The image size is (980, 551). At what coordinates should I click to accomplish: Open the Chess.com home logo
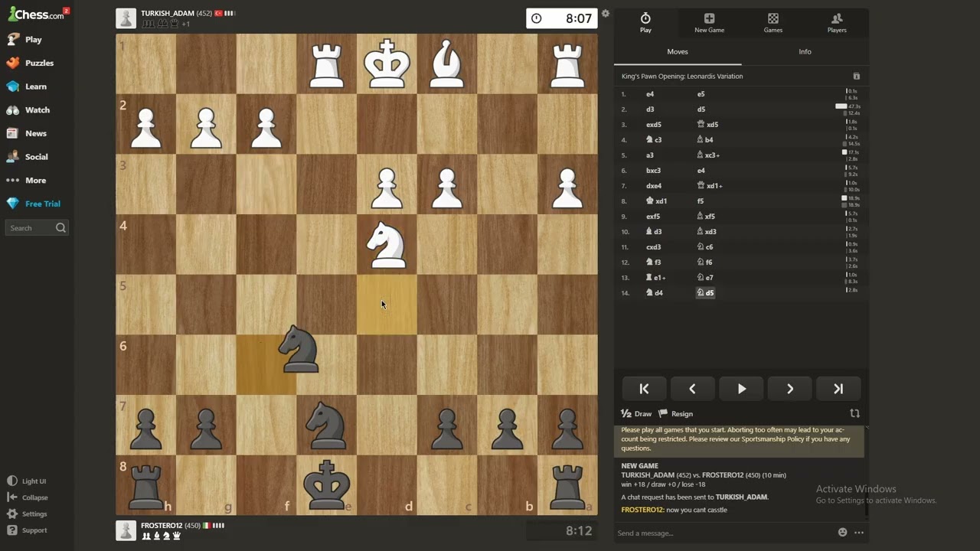[36, 14]
